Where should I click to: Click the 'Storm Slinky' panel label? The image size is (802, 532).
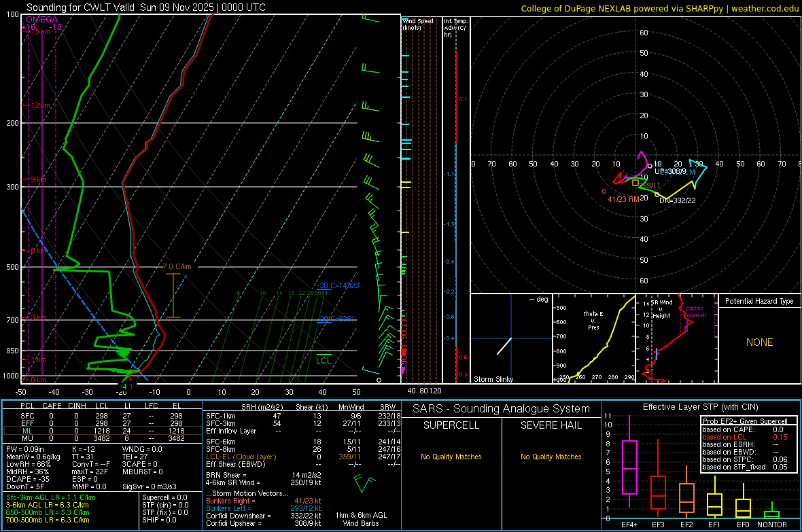493,379
